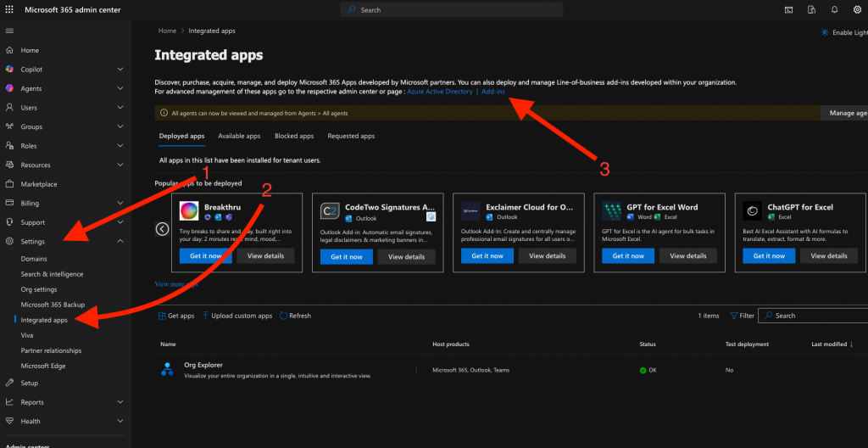Screen dimensions: 868x448
Task: Click the Roles icon in sidebar
Action: point(9,146)
